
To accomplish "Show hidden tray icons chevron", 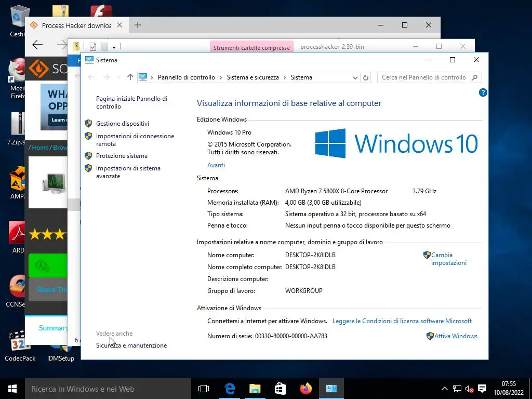I will pyautogui.click(x=445, y=389).
